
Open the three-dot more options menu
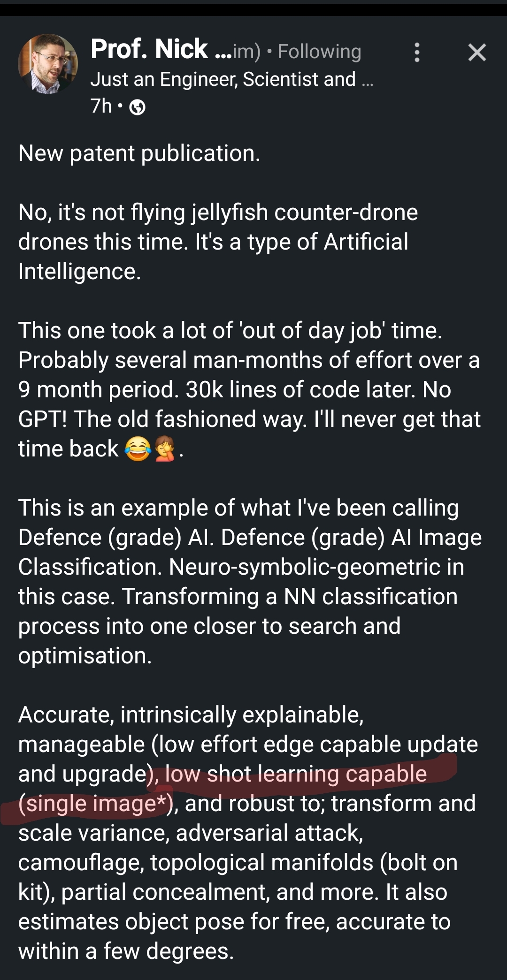pos(417,52)
